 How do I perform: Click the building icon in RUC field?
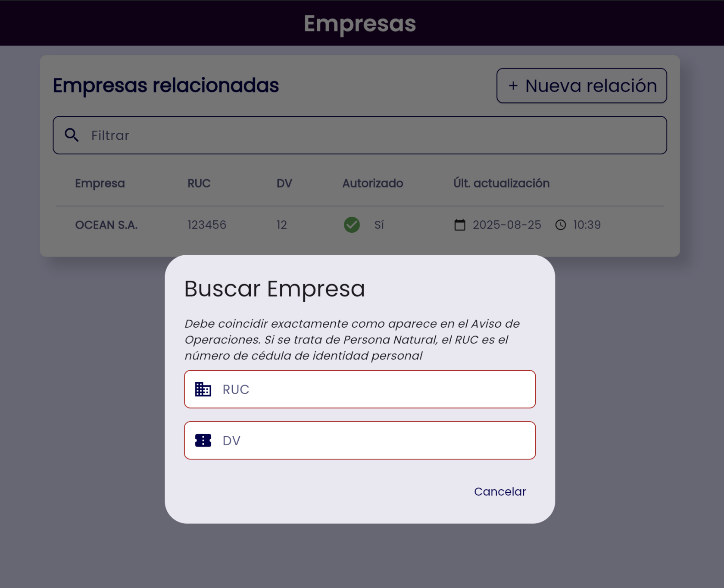pos(203,389)
